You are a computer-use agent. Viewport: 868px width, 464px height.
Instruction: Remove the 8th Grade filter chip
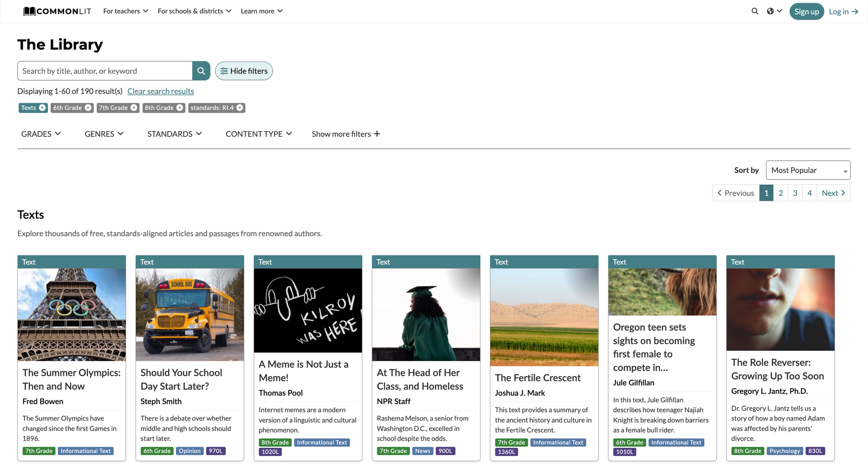180,108
